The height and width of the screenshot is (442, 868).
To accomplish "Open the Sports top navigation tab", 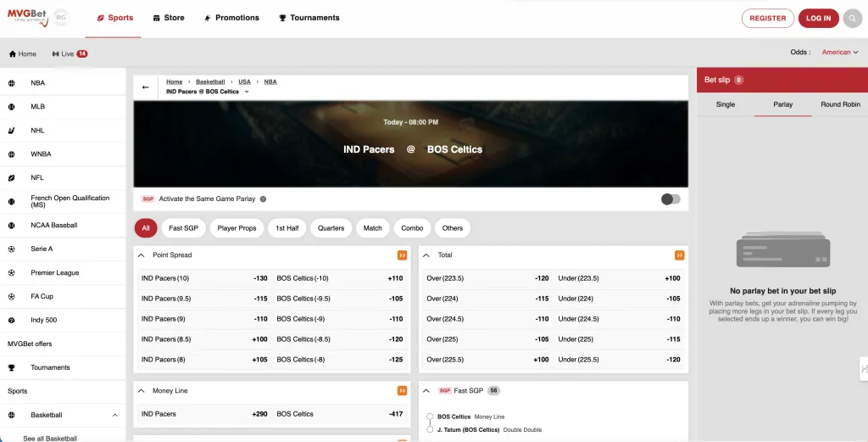I will click(114, 18).
